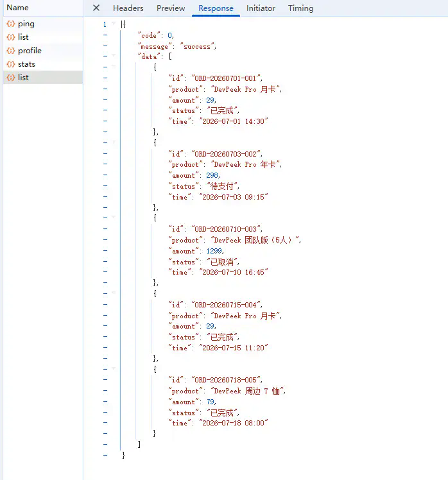Click the "data": [ line
Image resolution: width=448 pixels, height=480 pixels.
154,56
